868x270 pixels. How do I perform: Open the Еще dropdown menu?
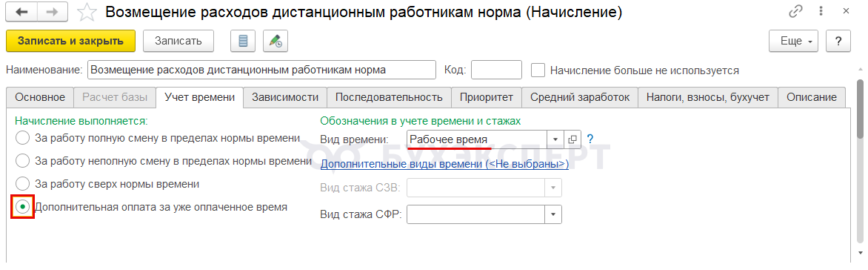pos(794,41)
